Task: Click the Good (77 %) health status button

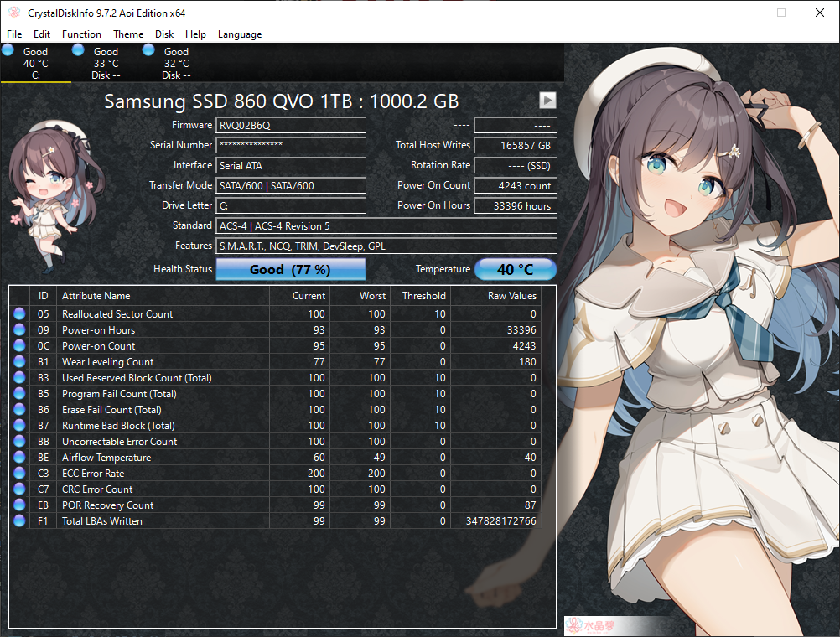Action: click(x=290, y=270)
